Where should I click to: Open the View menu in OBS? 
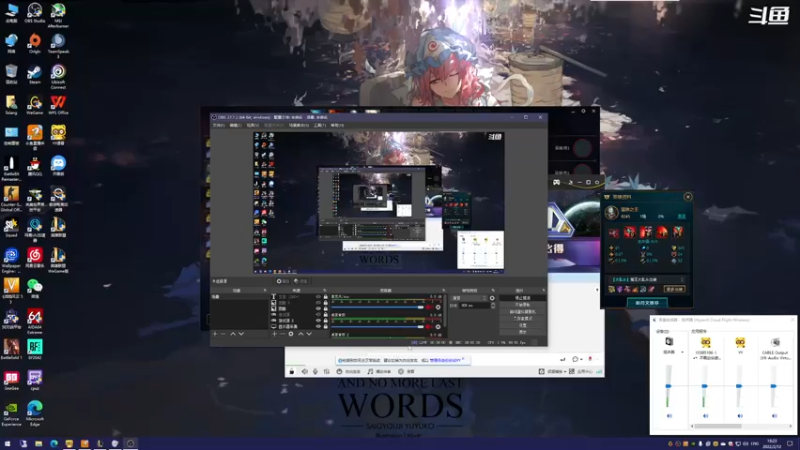(252, 125)
